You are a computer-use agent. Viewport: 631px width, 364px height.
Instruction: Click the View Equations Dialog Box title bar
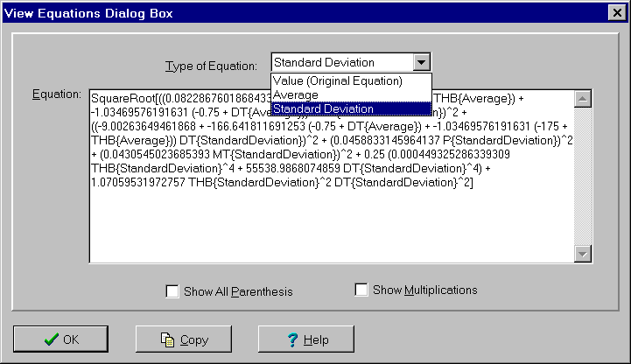pos(263,12)
